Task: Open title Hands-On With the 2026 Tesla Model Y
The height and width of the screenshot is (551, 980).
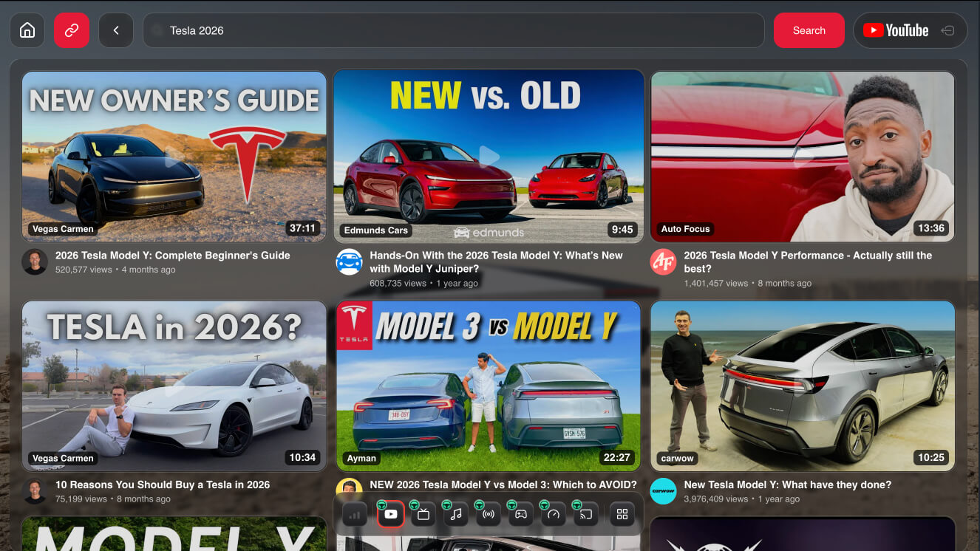Action: 496,262
